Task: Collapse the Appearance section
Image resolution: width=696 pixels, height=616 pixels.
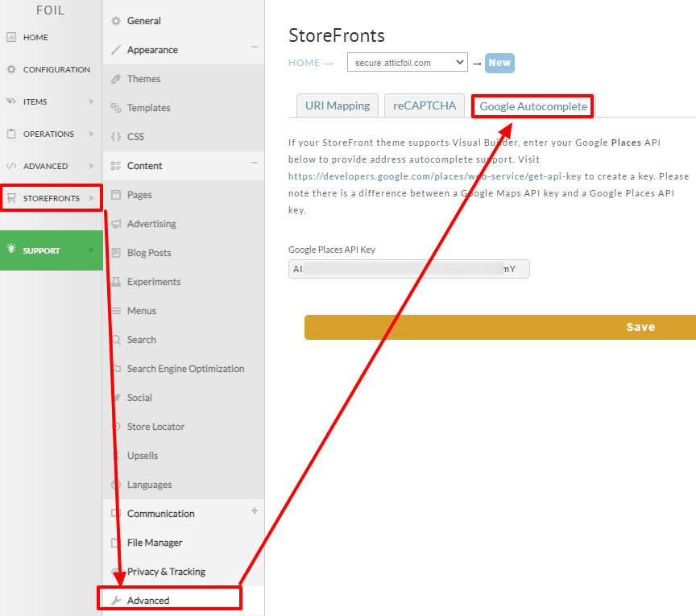Action: (255, 47)
